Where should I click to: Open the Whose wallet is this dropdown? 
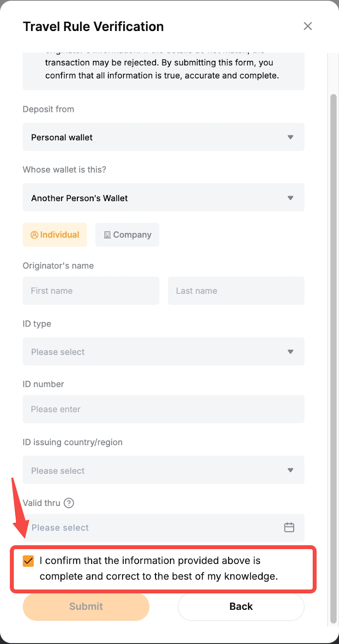163,198
